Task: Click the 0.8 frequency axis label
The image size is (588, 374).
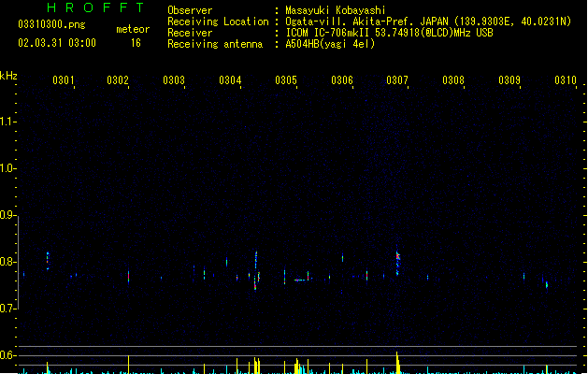Action: [7, 262]
